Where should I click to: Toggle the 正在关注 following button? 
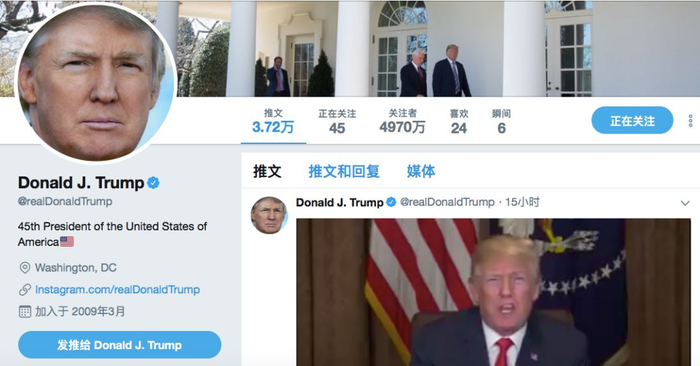(632, 121)
